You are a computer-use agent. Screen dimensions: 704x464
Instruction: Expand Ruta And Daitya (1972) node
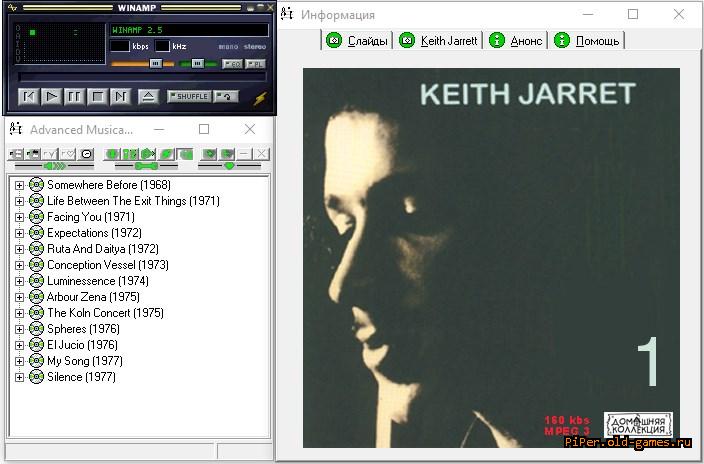[x=19, y=249]
